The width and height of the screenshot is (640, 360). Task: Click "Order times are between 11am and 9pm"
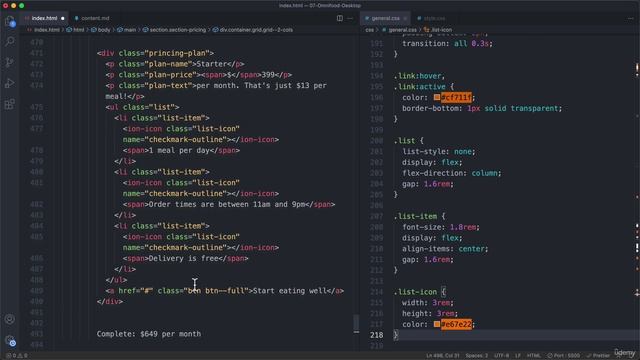pos(227,204)
